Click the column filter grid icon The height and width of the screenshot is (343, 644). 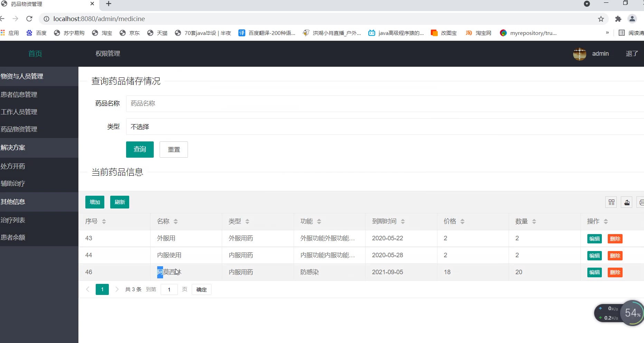tap(611, 202)
